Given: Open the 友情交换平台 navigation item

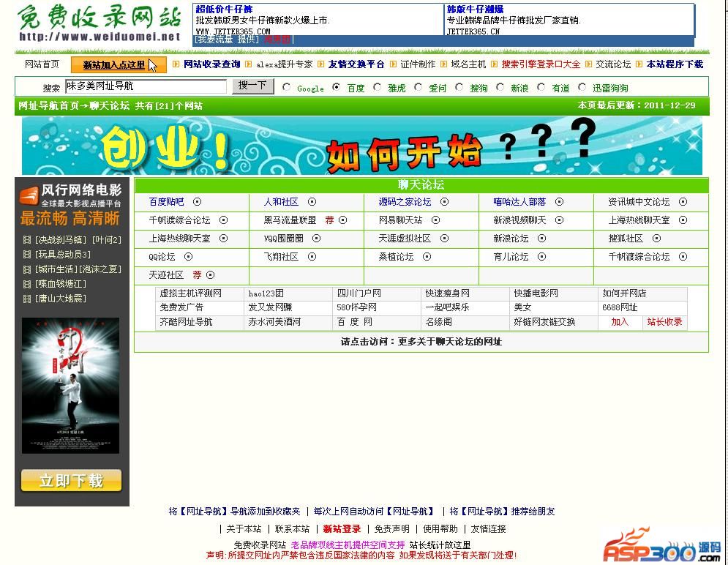Looking at the screenshot, I should [x=356, y=64].
